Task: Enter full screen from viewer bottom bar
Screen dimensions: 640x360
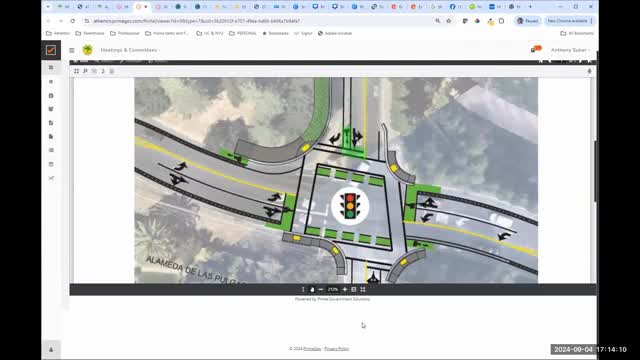Action: click(363, 289)
